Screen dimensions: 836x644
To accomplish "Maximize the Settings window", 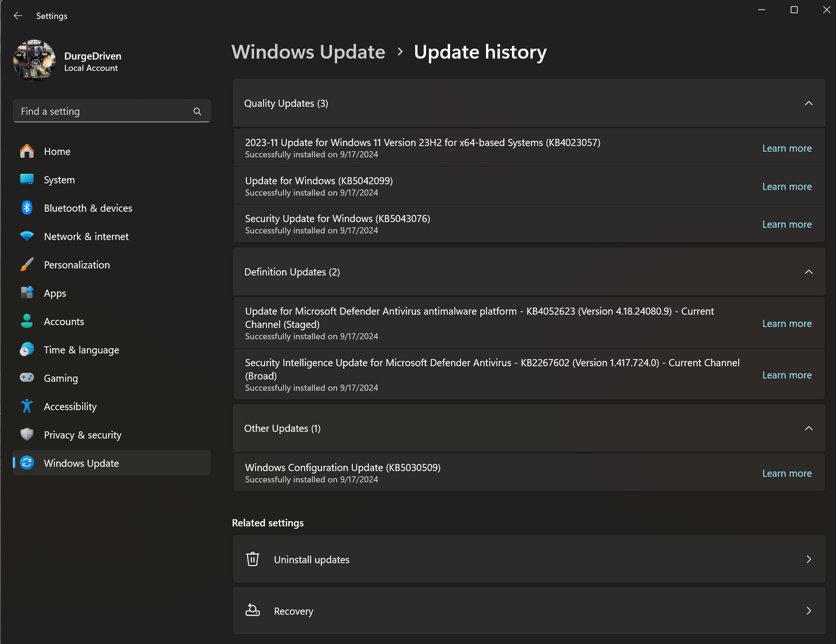I will pos(794,9).
